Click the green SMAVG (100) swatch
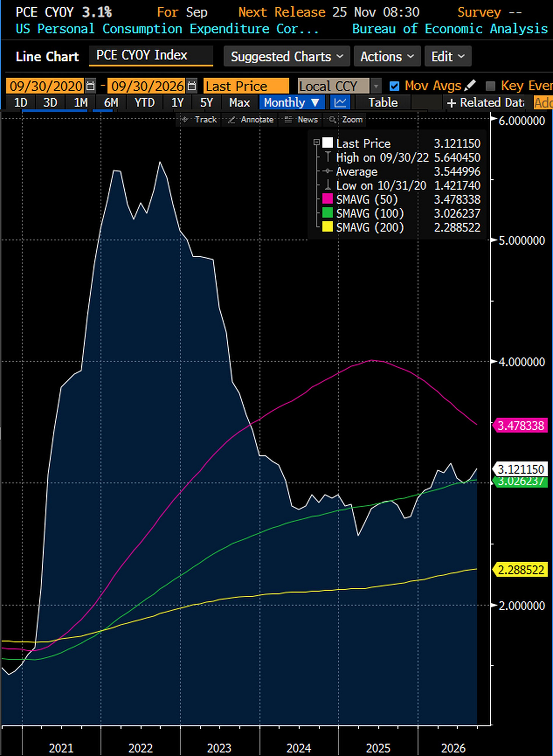Screen dimensions: 553x756 point(327,213)
